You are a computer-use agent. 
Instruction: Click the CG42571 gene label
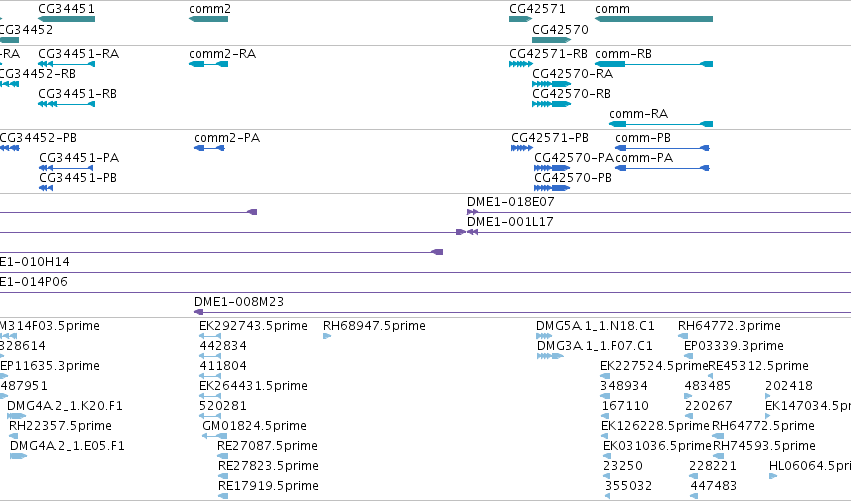[x=537, y=9]
